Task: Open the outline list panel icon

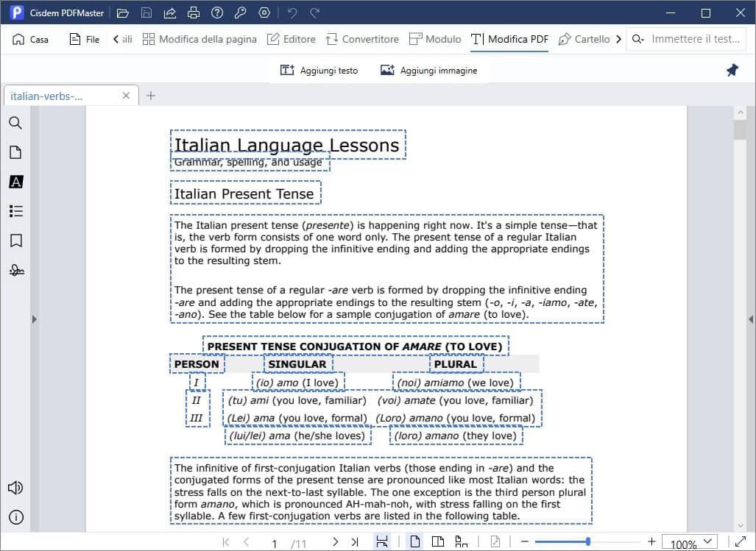Action: pos(15,211)
